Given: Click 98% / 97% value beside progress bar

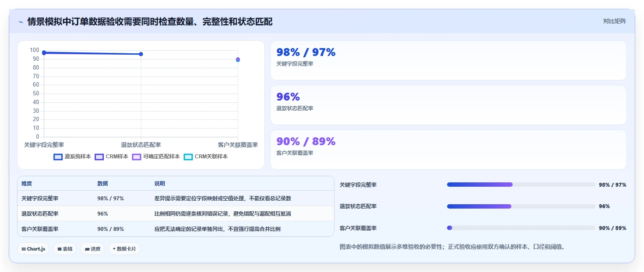Looking at the screenshot, I should (x=612, y=185).
